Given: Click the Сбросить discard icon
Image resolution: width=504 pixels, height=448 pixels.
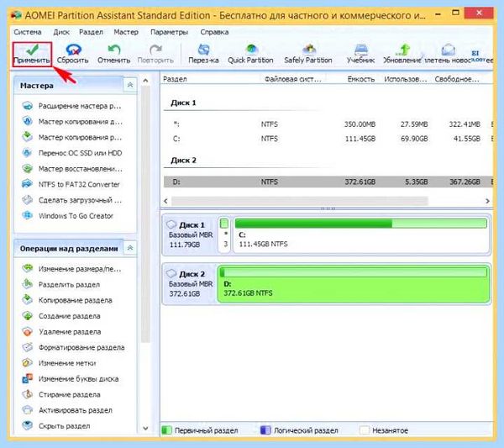Looking at the screenshot, I should coord(73,50).
